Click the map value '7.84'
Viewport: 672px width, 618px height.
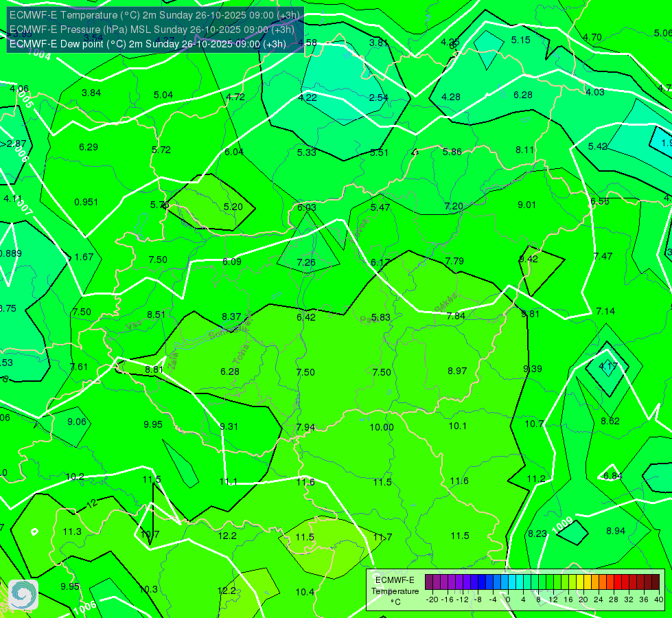tap(456, 316)
